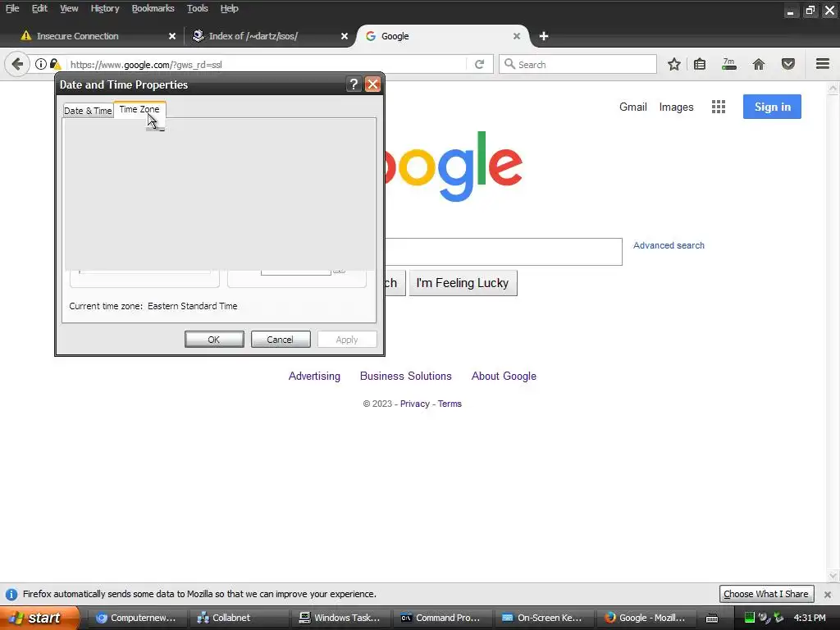Click I'm Feeling Lucky button

463,283
